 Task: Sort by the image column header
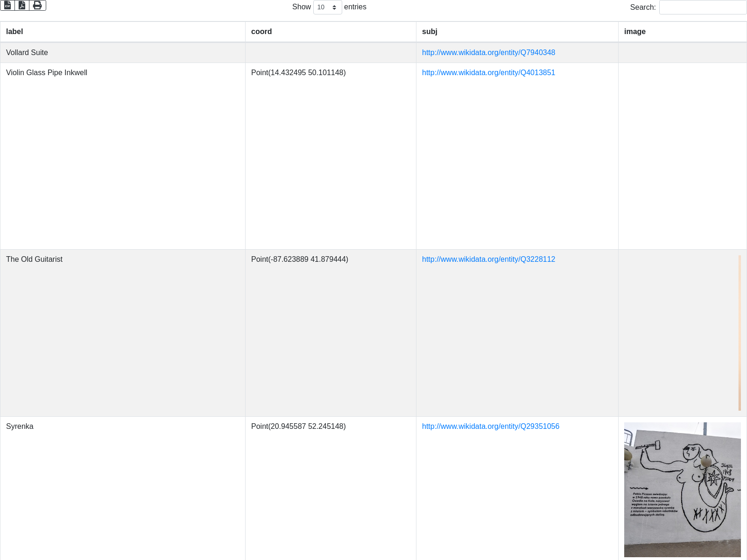(635, 32)
